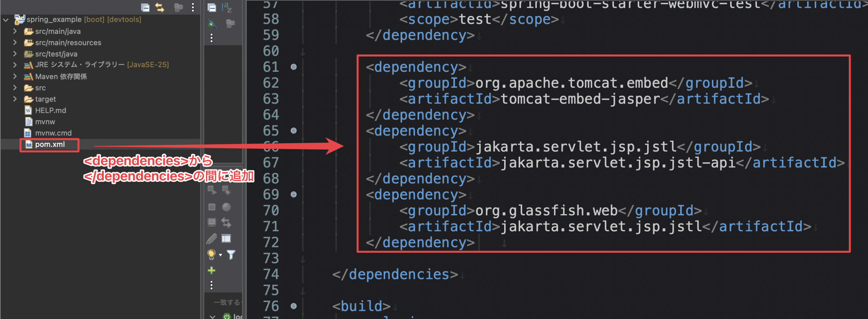Image resolution: width=868 pixels, height=319 pixels.
Task: Click the funnel filter icon
Action: click(x=231, y=254)
